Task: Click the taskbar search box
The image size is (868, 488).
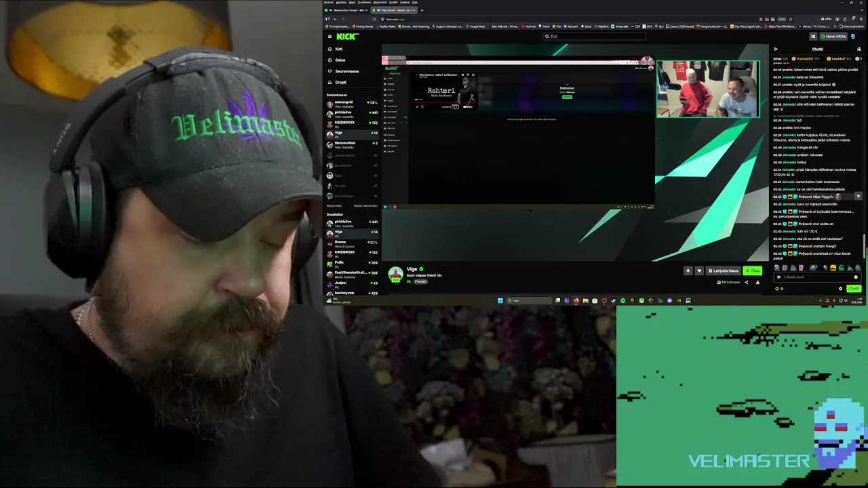Action: click(529, 300)
